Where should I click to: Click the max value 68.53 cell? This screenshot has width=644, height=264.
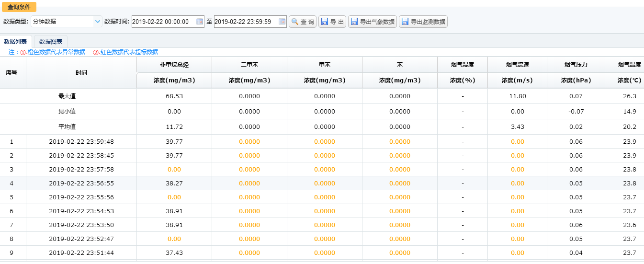click(x=174, y=96)
